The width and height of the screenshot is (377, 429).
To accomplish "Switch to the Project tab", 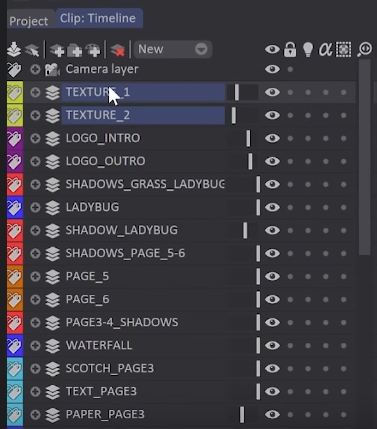I will pos(29,21).
